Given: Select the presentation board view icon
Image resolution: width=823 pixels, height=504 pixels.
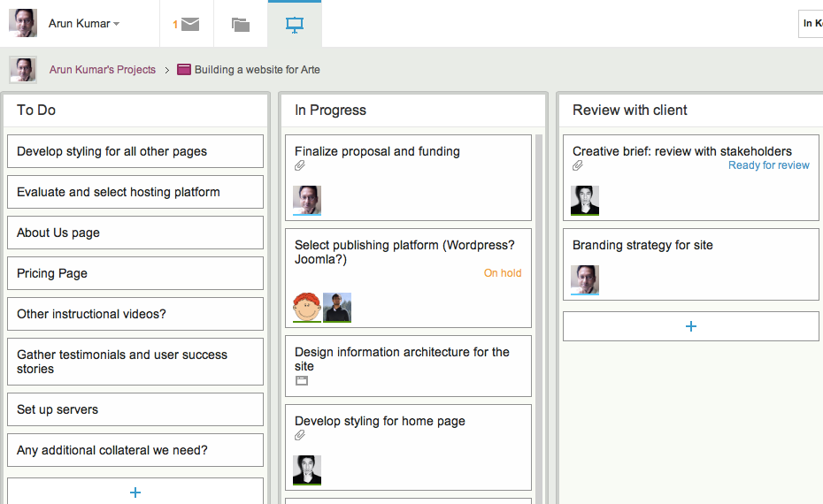Looking at the screenshot, I should pos(295,25).
